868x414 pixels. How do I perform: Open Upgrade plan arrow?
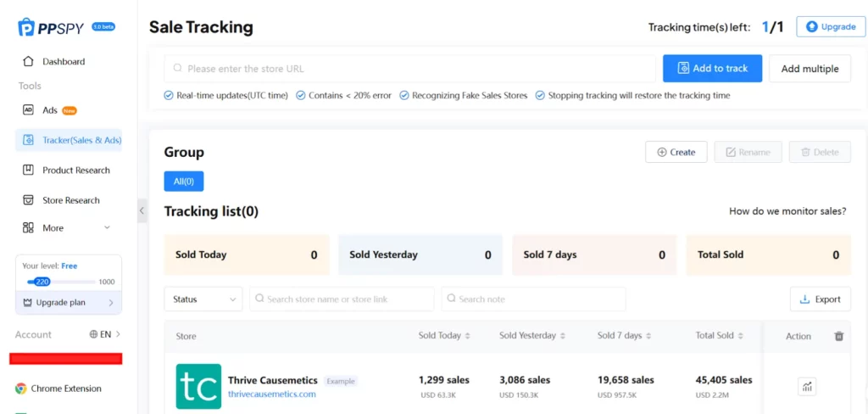tap(111, 303)
